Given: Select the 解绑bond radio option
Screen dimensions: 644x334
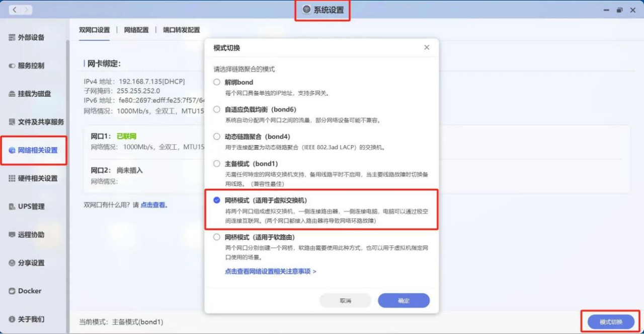Looking at the screenshot, I should click(x=216, y=82).
